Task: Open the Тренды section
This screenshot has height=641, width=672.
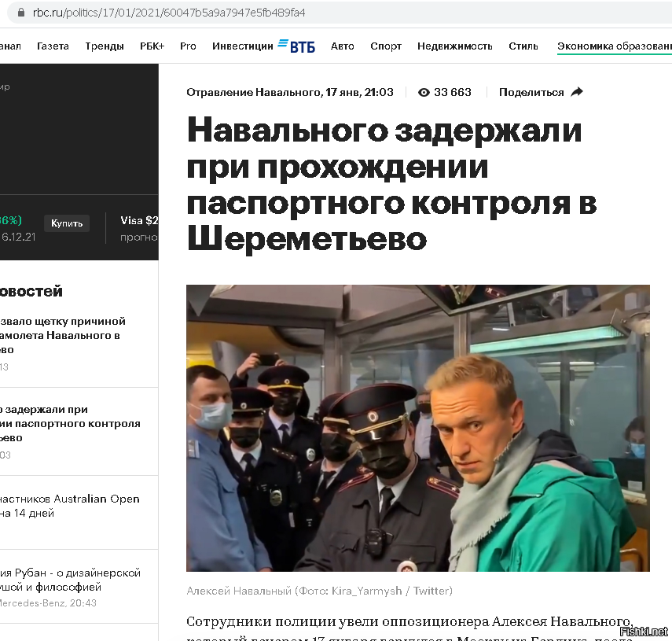Action: tap(105, 46)
